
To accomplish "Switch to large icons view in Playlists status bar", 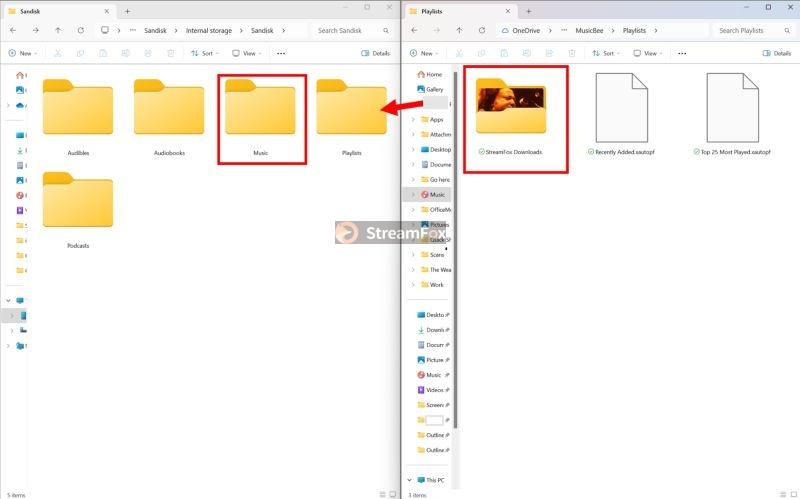I will pos(793,494).
